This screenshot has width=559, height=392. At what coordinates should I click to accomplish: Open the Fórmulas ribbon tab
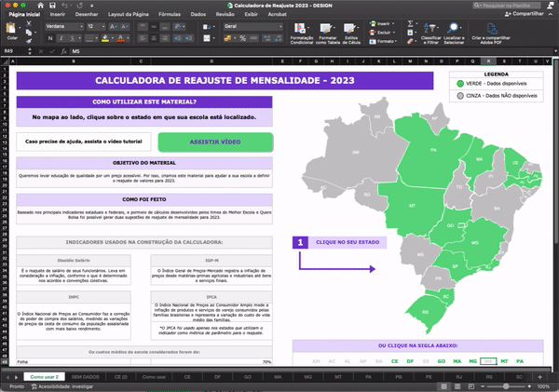point(170,14)
